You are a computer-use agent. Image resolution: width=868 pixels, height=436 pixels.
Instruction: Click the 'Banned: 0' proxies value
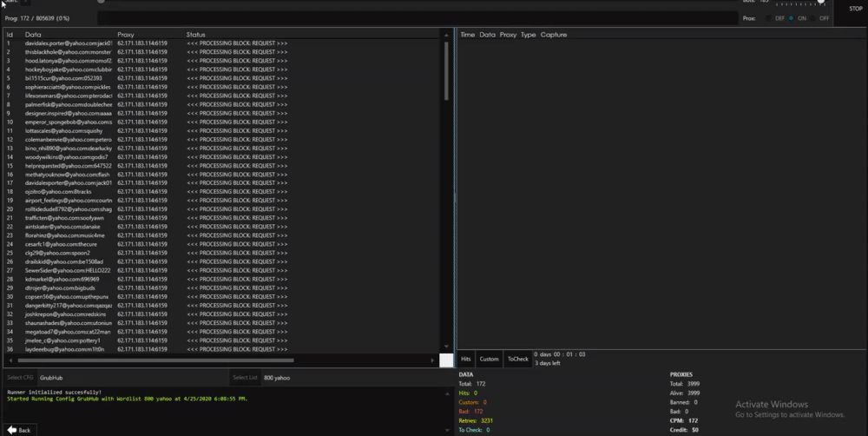click(x=684, y=402)
